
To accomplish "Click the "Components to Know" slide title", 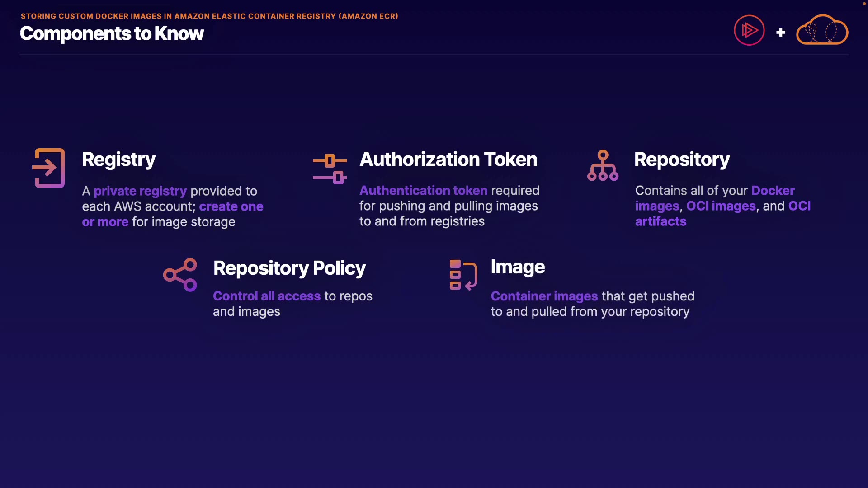I will pos(112,33).
